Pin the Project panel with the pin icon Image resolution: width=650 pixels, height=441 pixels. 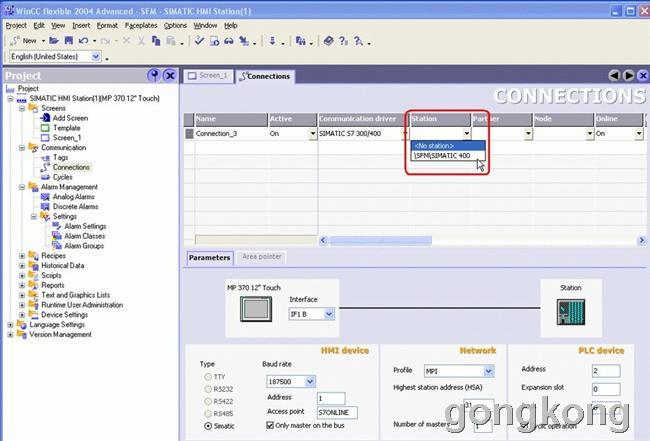154,75
